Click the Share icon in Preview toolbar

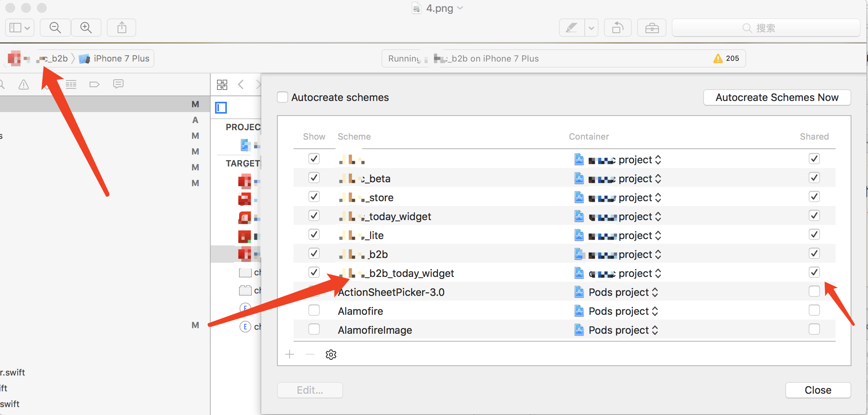122,28
